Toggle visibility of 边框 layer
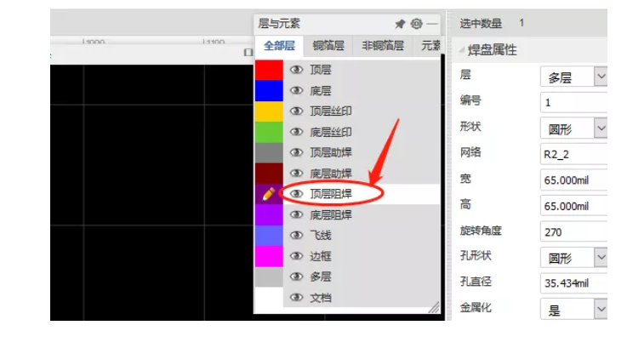The image size is (644, 348). (x=297, y=256)
